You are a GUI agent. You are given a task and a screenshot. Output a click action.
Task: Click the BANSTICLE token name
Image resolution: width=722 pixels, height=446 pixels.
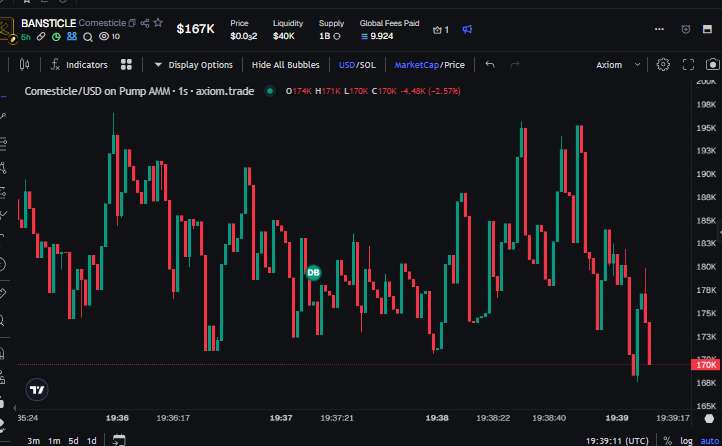coord(48,23)
